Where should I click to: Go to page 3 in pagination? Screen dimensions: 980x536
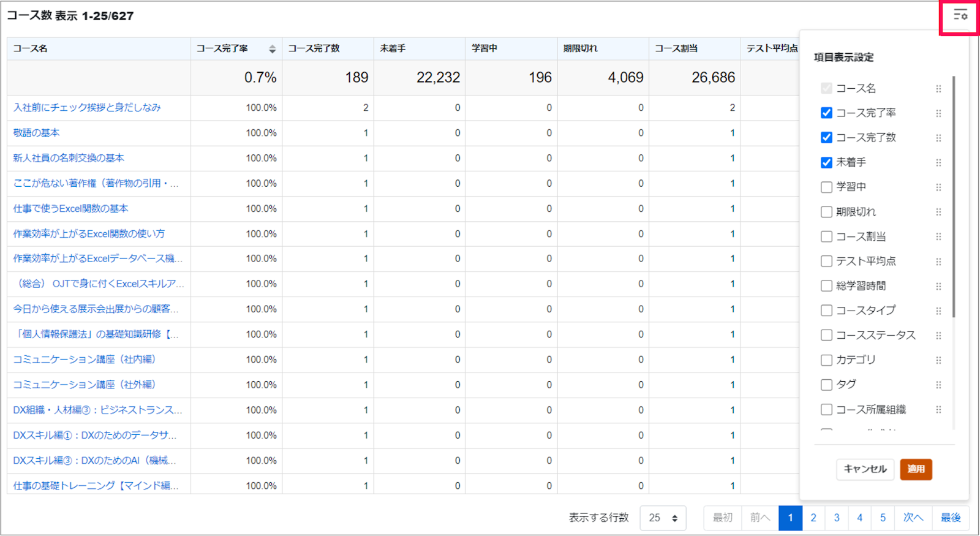(837, 518)
